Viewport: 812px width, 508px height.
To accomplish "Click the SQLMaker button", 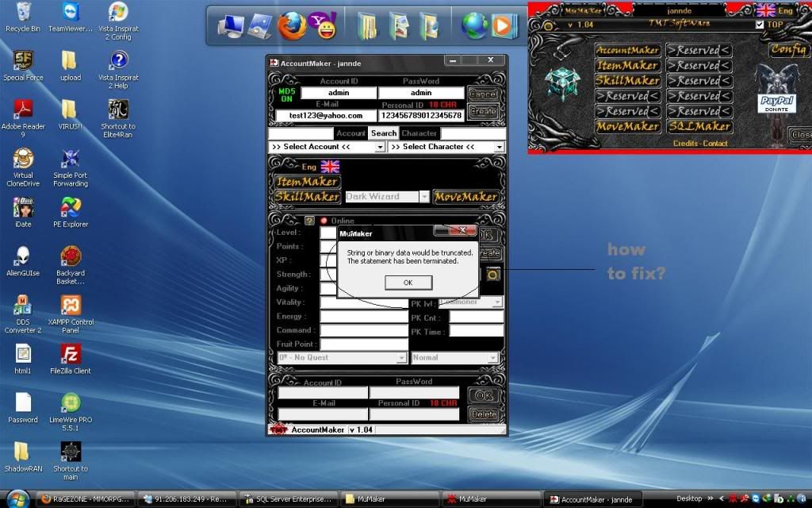I will pyautogui.click(x=699, y=126).
